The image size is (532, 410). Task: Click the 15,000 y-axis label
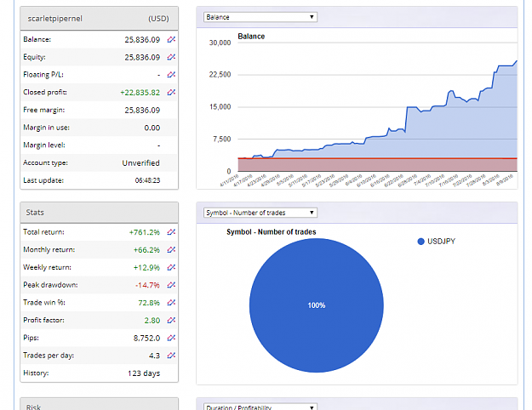pyautogui.click(x=220, y=107)
